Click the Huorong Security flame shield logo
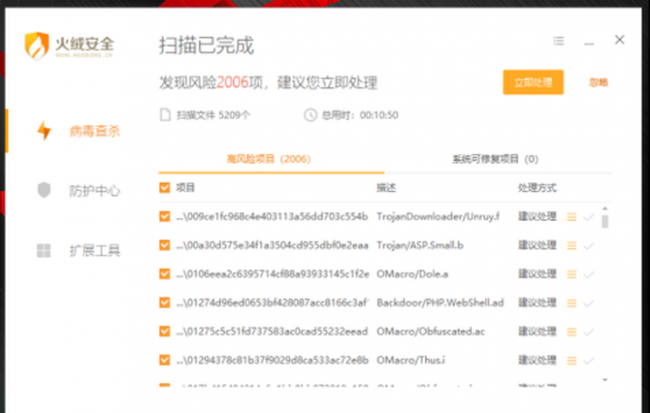Image resolution: width=650 pixels, height=413 pixels. (37, 45)
